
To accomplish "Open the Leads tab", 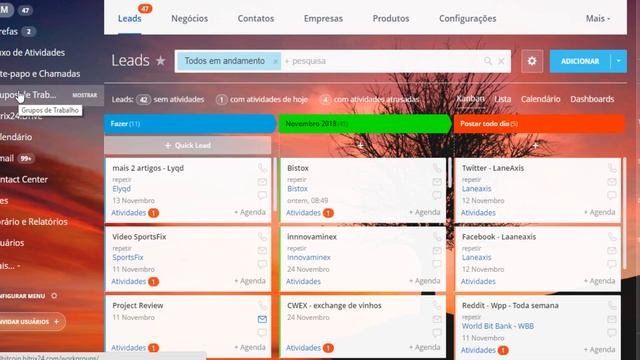I will (129, 18).
